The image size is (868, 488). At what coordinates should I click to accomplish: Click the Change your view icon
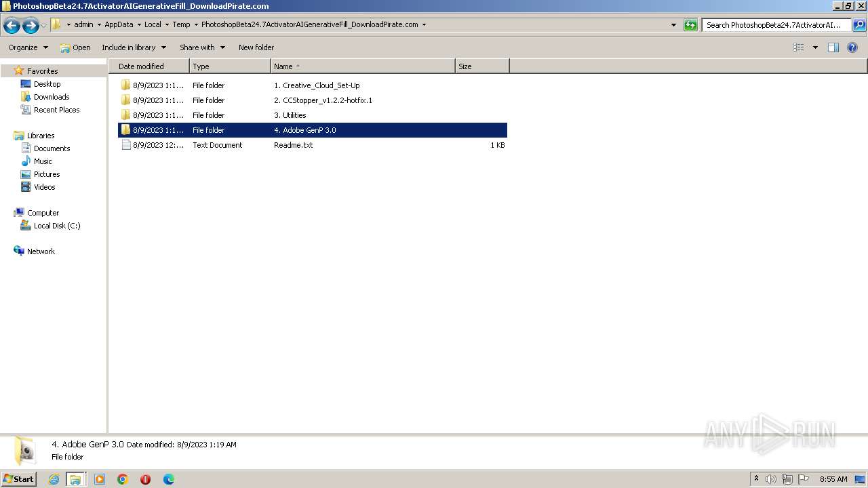(x=799, y=47)
